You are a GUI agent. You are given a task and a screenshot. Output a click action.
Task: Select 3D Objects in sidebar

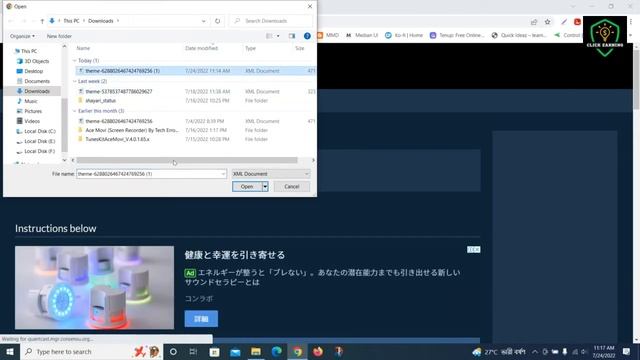(36, 61)
